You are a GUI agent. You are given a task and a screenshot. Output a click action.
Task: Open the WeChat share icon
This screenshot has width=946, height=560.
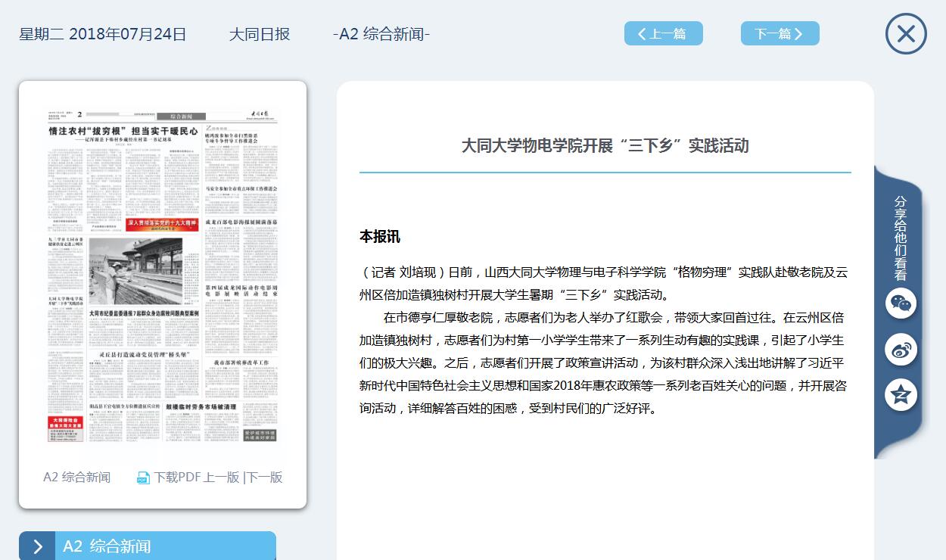[901, 303]
